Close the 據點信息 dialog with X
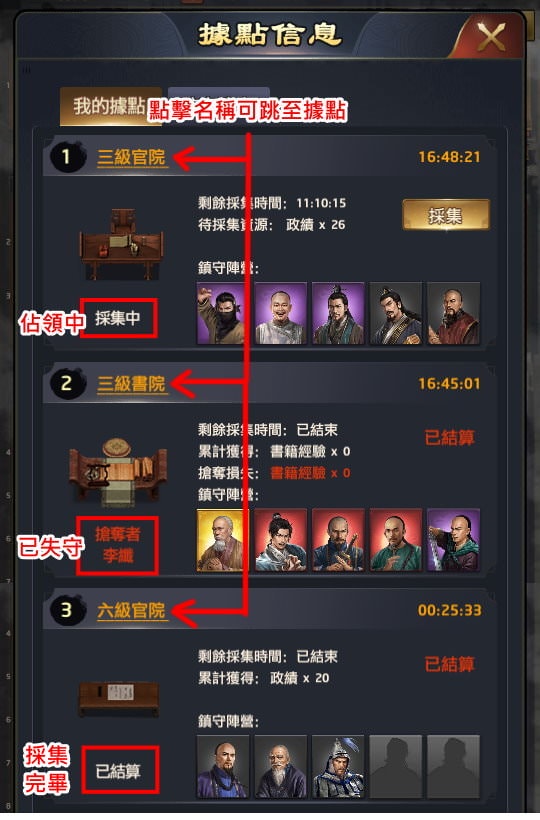The width and height of the screenshot is (540, 820). (491, 38)
